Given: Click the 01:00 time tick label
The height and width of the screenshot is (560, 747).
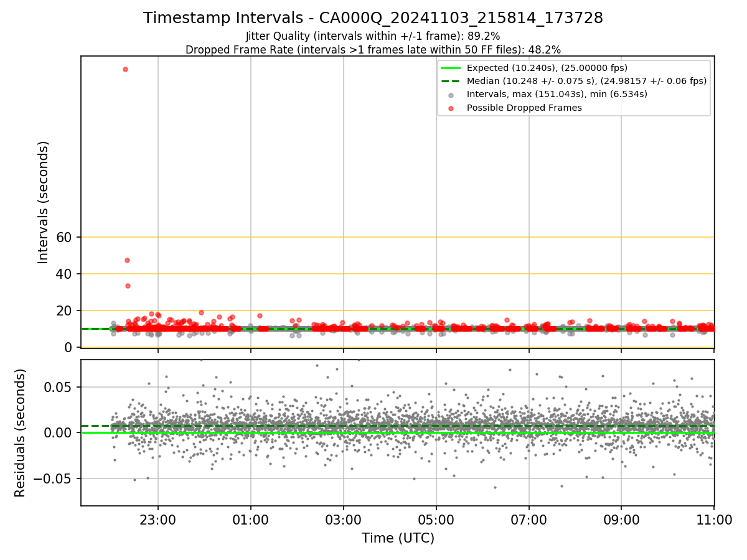Looking at the screenshot, I should [x=251, y=519].
